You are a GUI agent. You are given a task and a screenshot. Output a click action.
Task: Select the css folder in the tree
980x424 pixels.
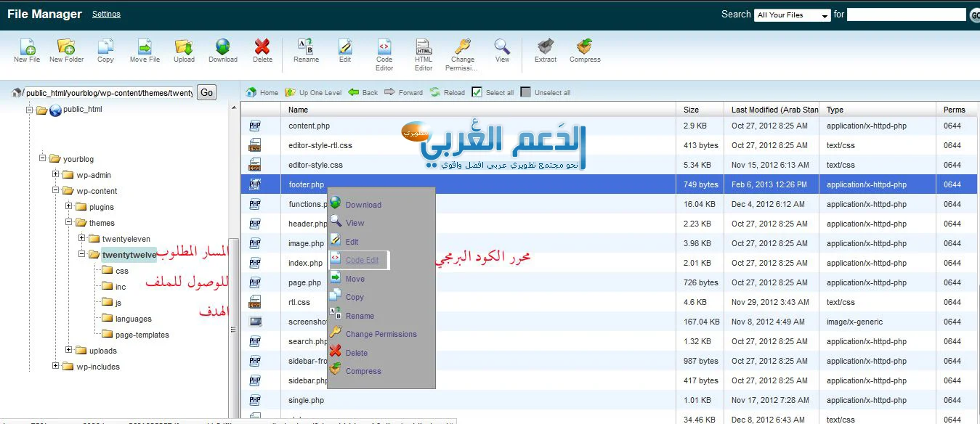pos(122,271)
